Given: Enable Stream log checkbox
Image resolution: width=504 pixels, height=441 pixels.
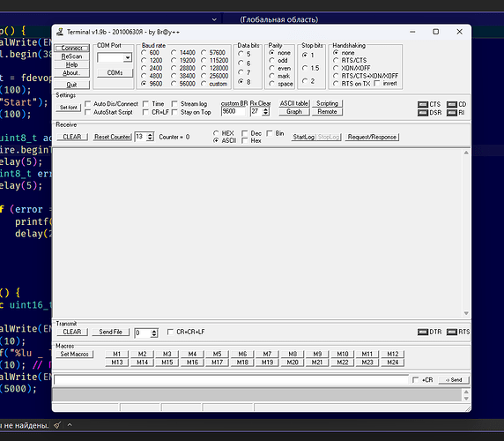Looking at the screenshot, I should point(174,104).
